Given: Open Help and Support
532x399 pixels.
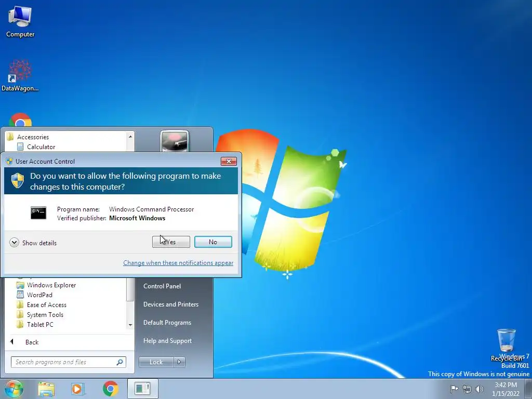Looking at the screenshot, I should click(x=167, y=341).
